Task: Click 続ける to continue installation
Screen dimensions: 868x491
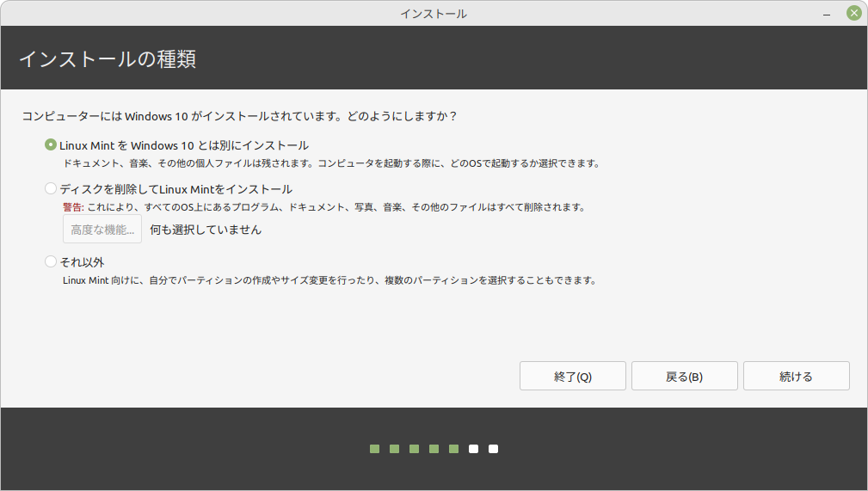Action: pos(796,376)
